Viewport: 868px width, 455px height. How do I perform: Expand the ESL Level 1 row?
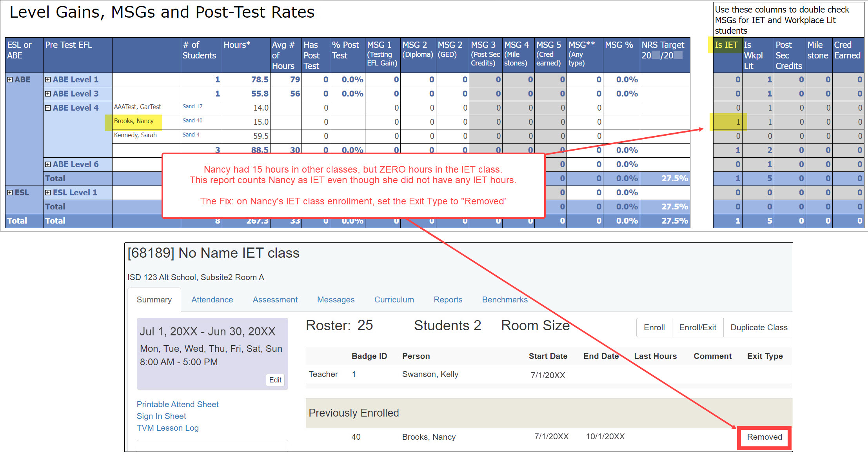click(48, 193)
